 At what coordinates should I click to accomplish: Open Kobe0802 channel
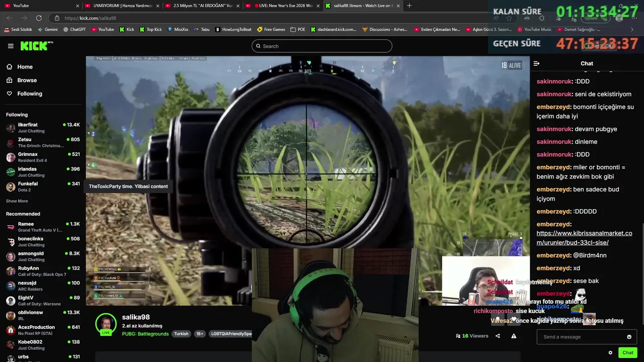pos(43,345)
